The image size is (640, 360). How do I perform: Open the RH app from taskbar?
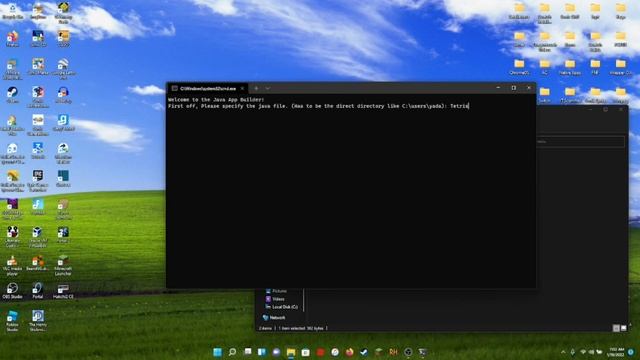393,352
